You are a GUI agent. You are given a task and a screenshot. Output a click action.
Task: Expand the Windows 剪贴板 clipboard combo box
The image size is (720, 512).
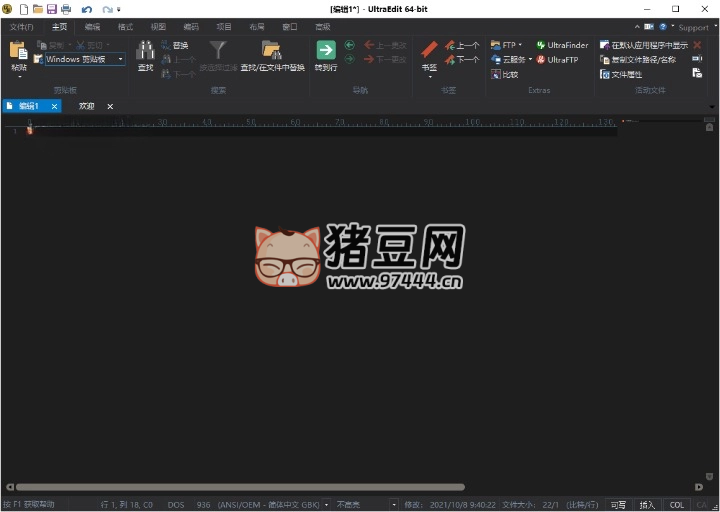[x=120, y=59]
